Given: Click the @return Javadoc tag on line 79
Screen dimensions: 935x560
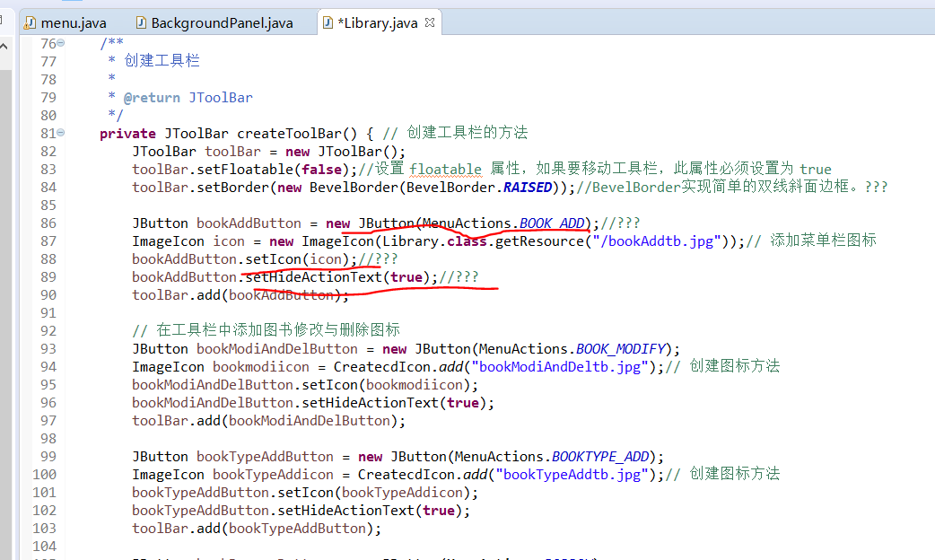Looking at the screenshot, I should click(152, 97).
